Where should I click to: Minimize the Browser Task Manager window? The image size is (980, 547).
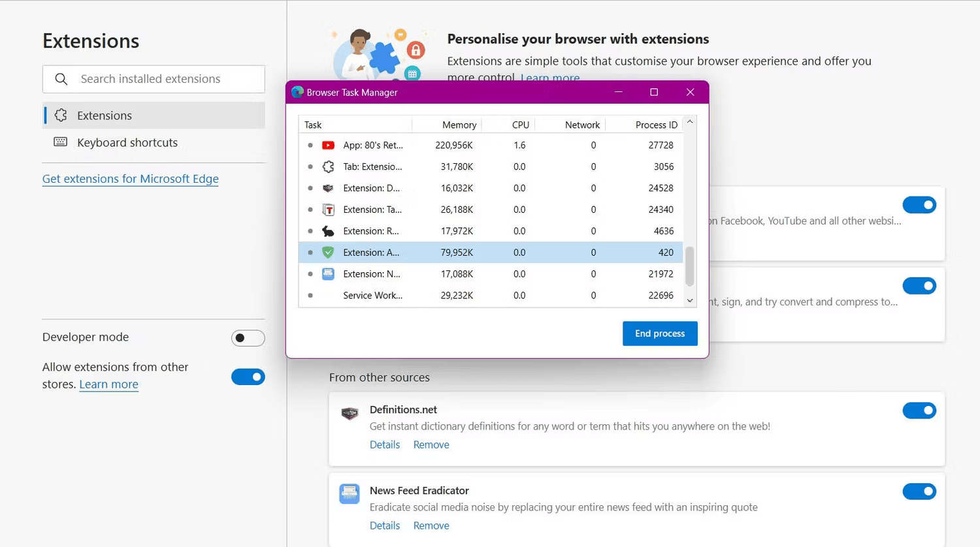619,92
